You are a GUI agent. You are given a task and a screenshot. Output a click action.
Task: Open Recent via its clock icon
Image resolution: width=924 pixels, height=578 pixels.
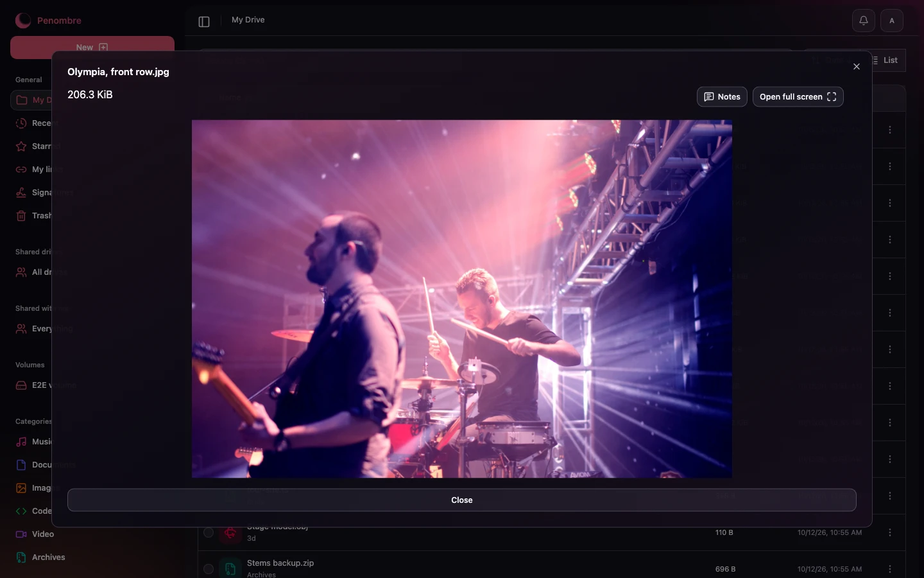coord(21,123)
